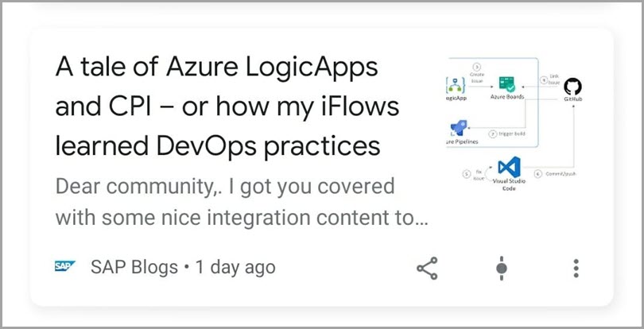The height and width of the screenshot is (329, 644).
Task: Click the Azure Pipelines rocket icon
Action: [459, 128]
